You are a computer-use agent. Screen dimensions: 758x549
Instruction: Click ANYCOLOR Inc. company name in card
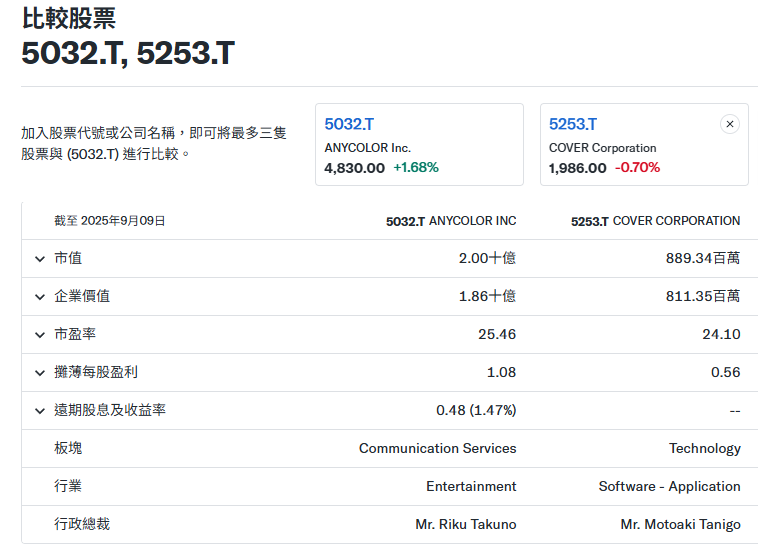point(367,148)
